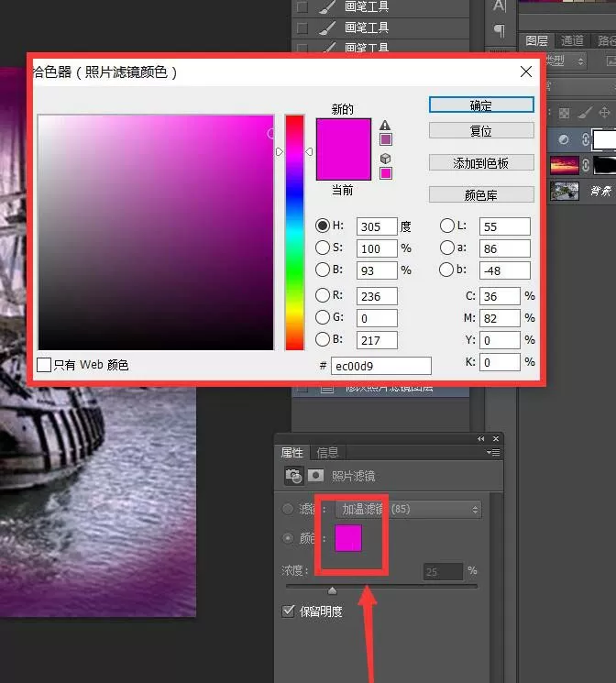Select the RGB blue B radio button
The height and width of the screenshot is (683, 616).
pos(323,339)
